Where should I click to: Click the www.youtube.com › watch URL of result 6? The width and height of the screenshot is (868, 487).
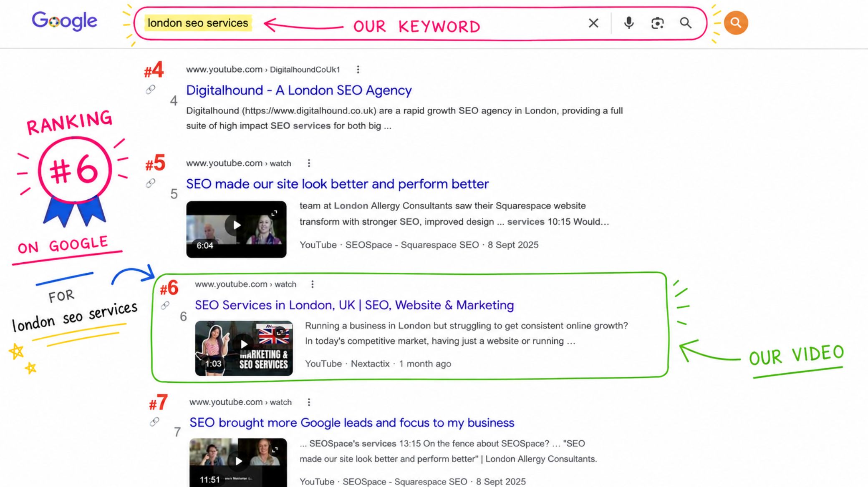tap(245, 284)
